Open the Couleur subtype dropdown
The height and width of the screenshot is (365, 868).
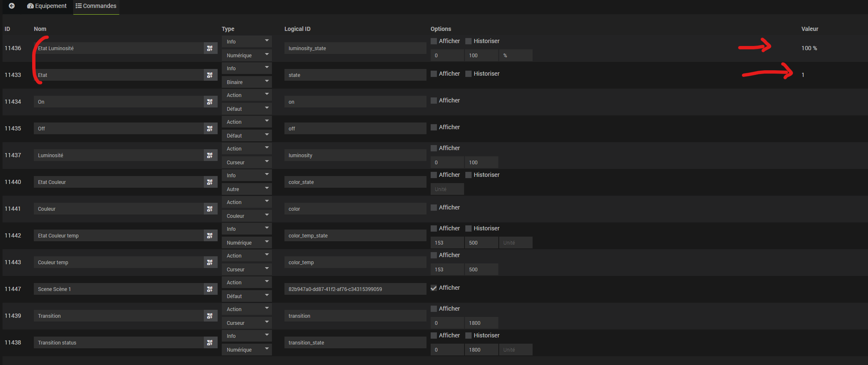247,216
